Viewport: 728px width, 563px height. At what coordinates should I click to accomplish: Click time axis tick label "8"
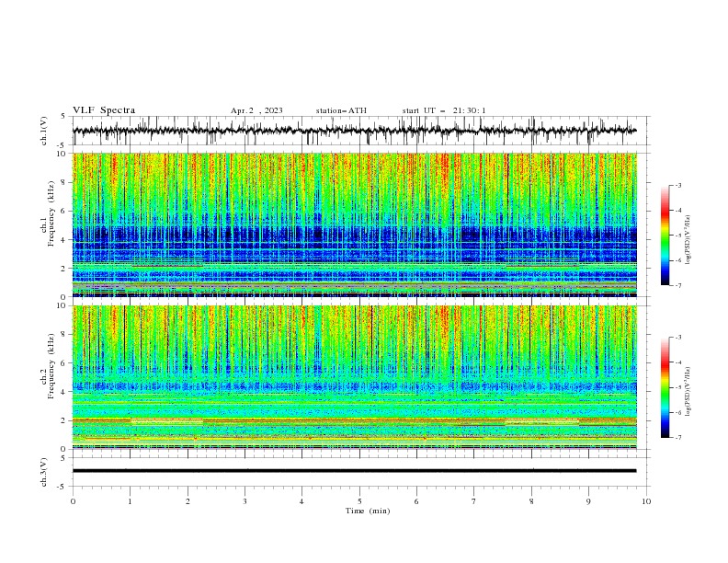point(531,501)
